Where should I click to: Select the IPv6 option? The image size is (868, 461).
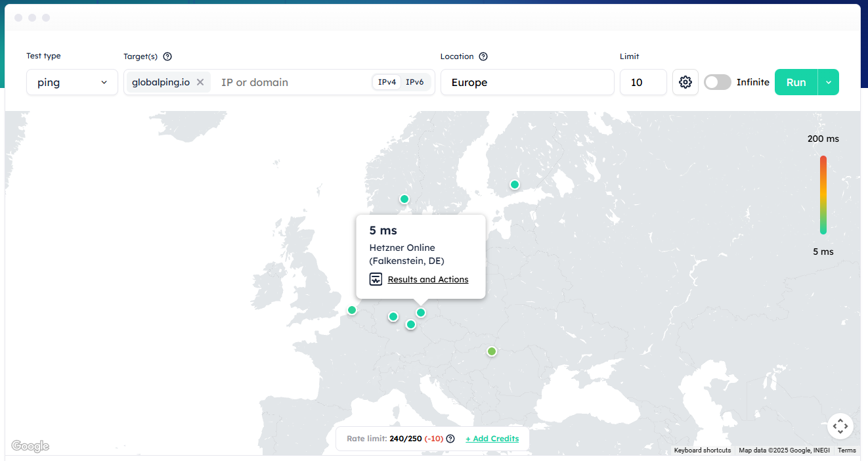[414, 82]
